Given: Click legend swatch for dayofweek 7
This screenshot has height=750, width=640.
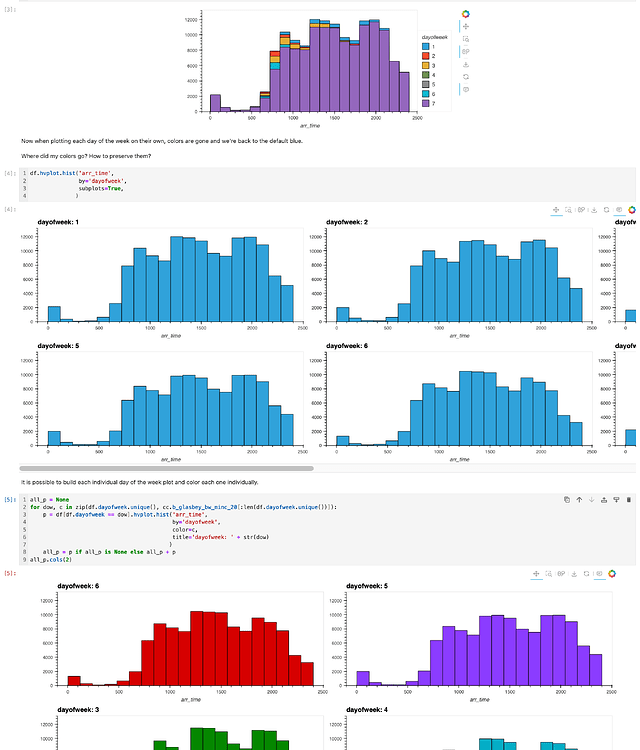Looking at the screenshot, I should (x=425, y=103).
